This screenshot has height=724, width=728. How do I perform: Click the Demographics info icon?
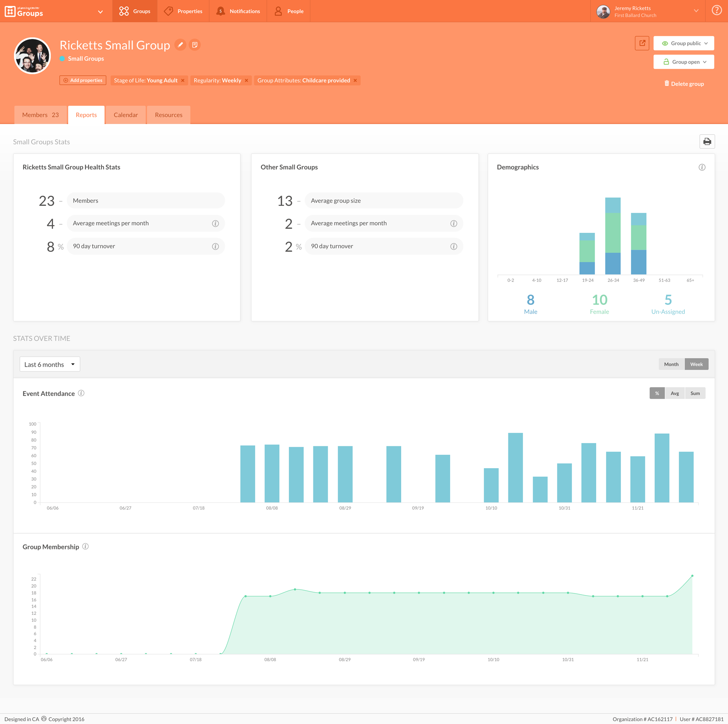[702, 167]
